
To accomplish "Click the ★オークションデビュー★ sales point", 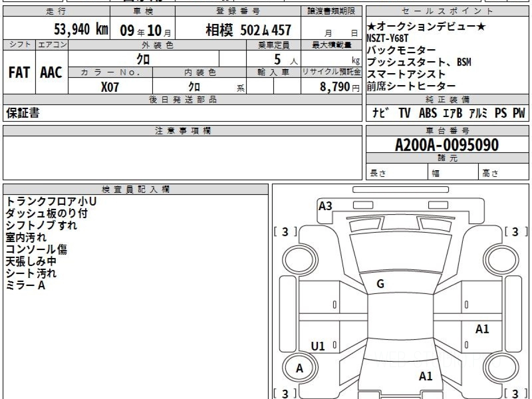I will coord(426,27).
